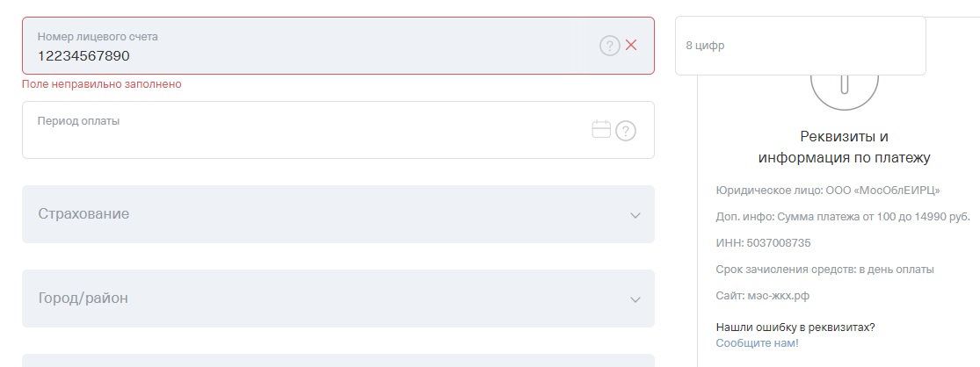
Task: Expand Город/район using its chevron arrow
Action: (635, 299)
